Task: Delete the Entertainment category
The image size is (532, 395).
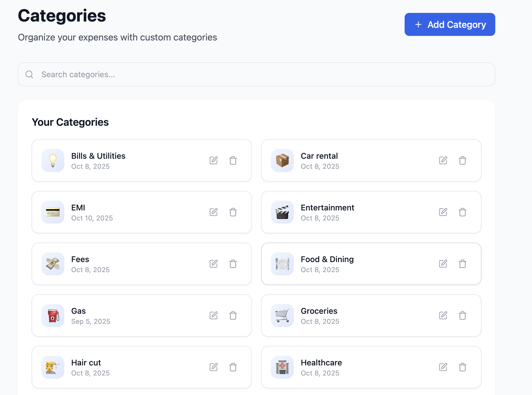Action: pos(463,212)
